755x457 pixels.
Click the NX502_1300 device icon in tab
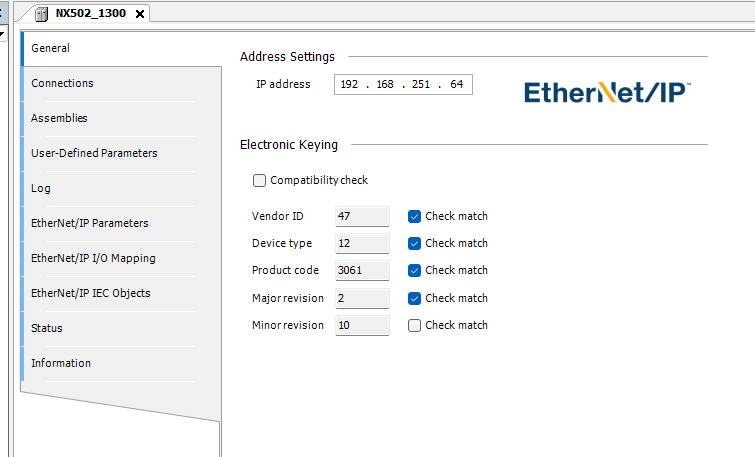(x=43, y=13)
